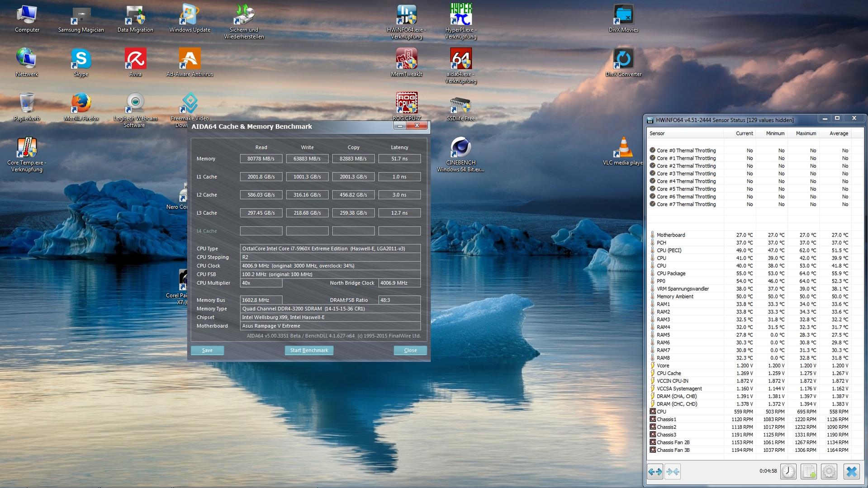Select the DivX Converter icon
The image size is (868, 488).
(x=623, y=62)
